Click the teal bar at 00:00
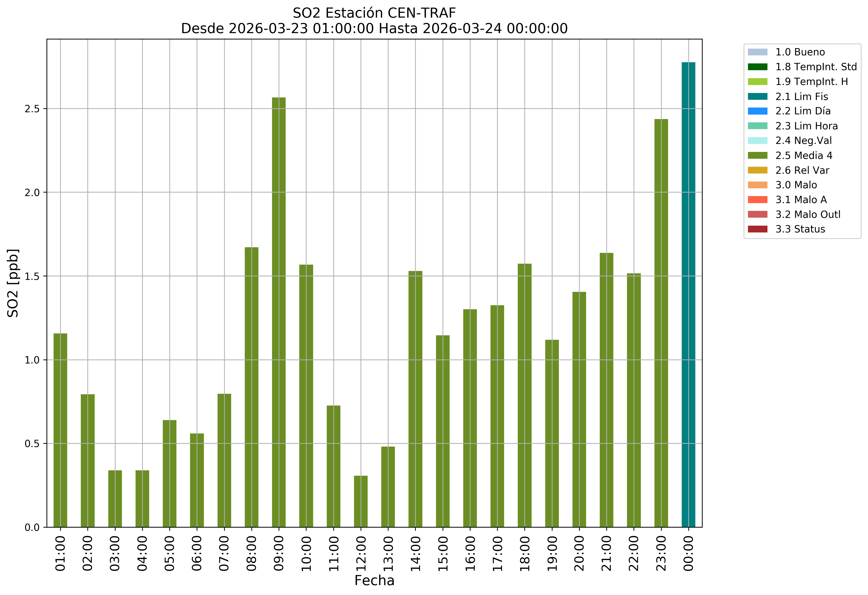The width and height of the screenshot is (868, 595). (x=688, y=295)
